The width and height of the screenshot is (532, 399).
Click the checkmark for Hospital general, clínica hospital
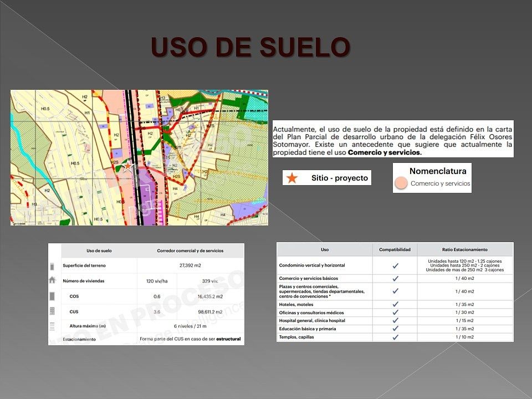pyautogui.click(x=395, y=320)
